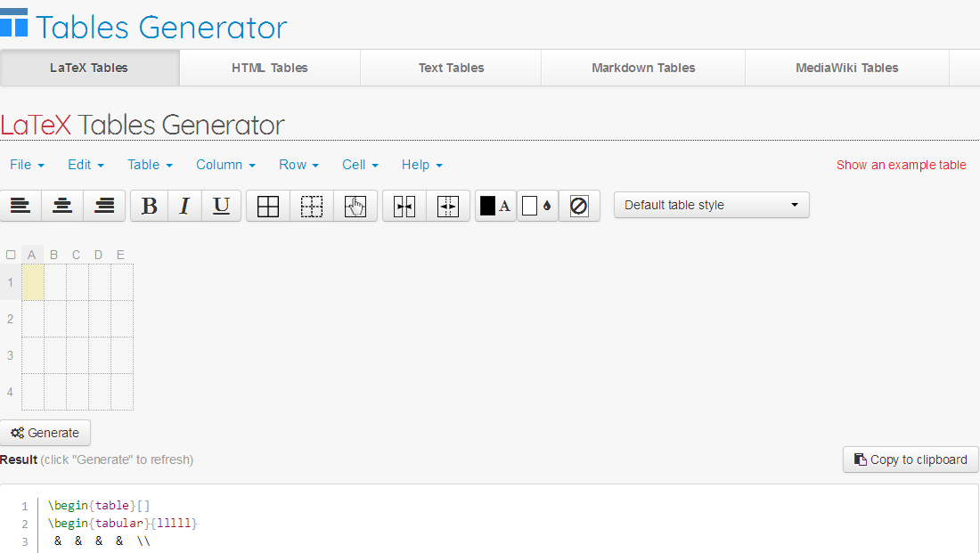The image size is (980, 553).
Task: Apply all borders to selection
Action: coord(268,206)
